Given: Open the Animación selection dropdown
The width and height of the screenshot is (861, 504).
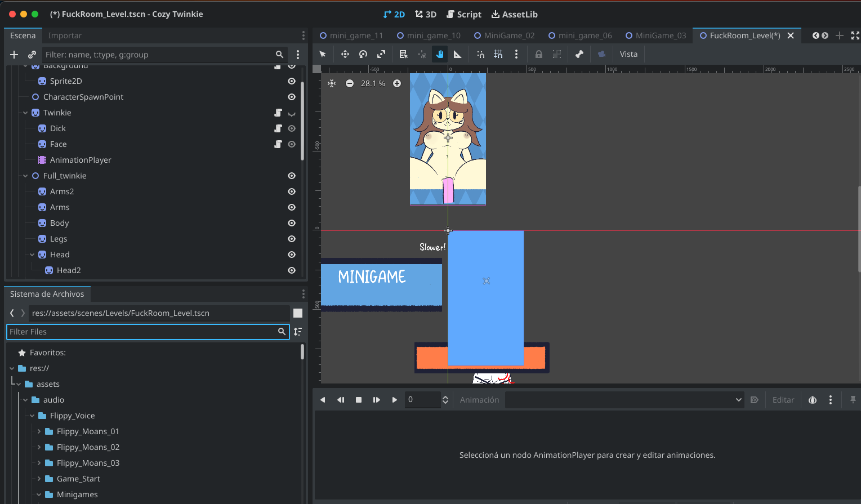Looking at the screenshot, I should [624, 400].
